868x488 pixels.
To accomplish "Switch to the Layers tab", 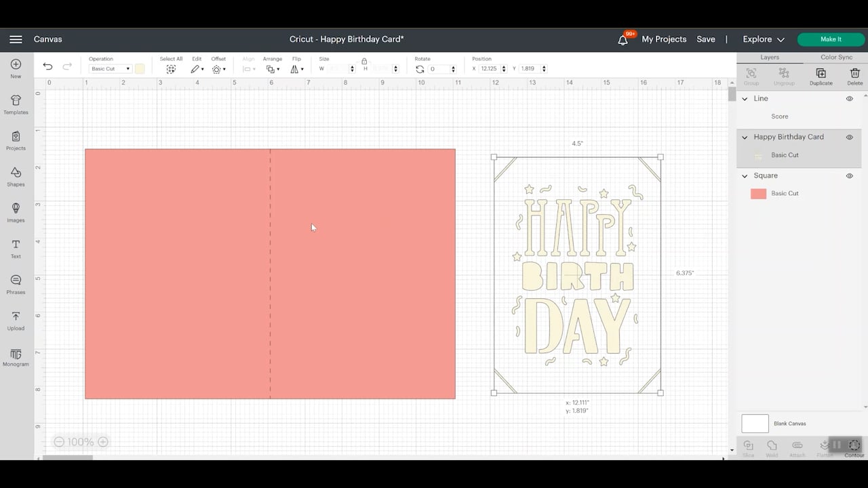I will coord(770,58).
